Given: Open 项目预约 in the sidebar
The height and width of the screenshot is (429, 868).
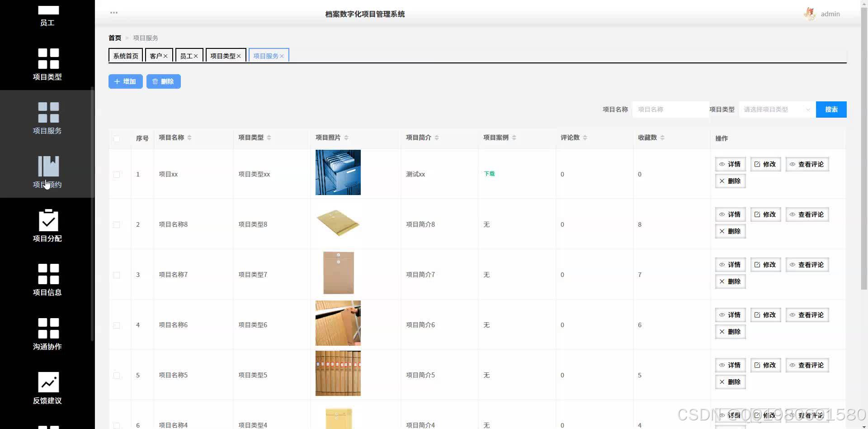Looking at the screenshot, I should point(47,172).
